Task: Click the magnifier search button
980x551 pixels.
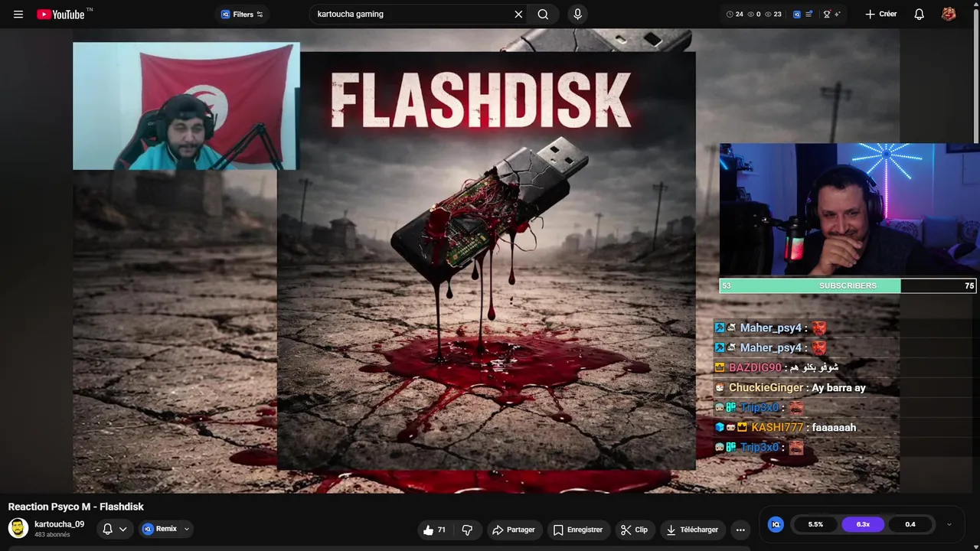Action: 543,14
